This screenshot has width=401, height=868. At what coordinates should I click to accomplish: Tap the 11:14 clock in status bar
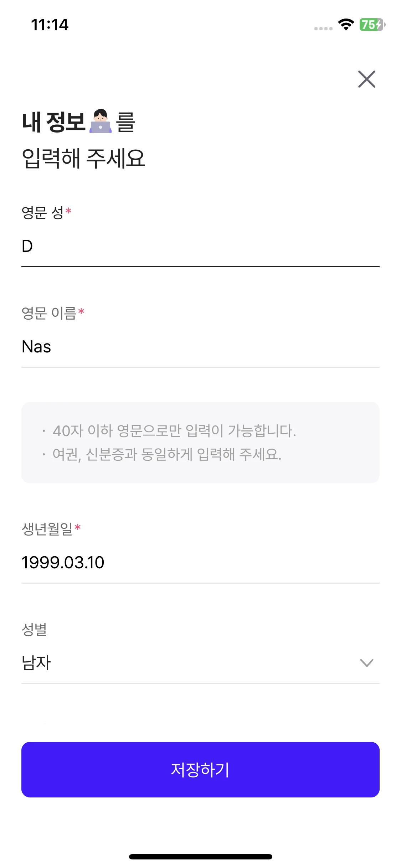pyautogui.click(x=50, y=25)
